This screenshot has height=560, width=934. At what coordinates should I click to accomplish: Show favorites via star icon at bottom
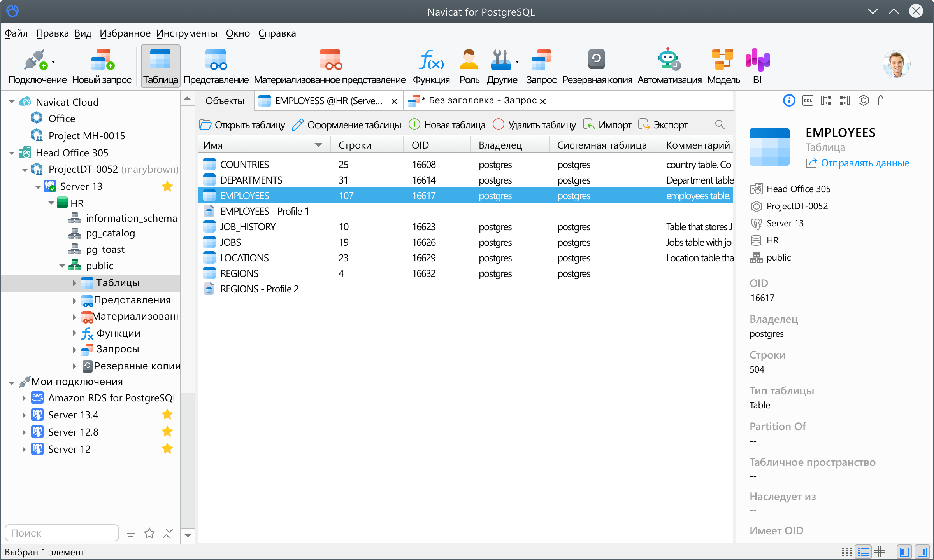(x=149, y=533)
